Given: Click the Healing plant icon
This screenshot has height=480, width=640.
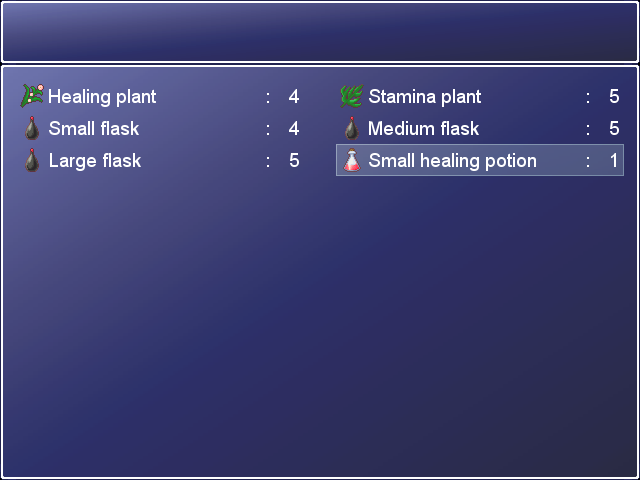Looking at the screenshot, I should pos(32,96).
